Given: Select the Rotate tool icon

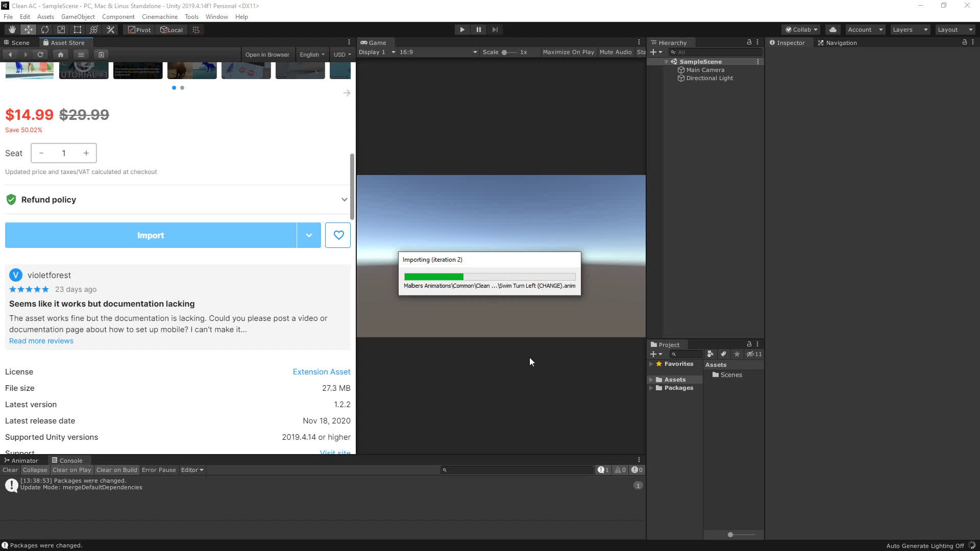Looking at the screenshot, I should pyautogui.click(x=45, y=30).
